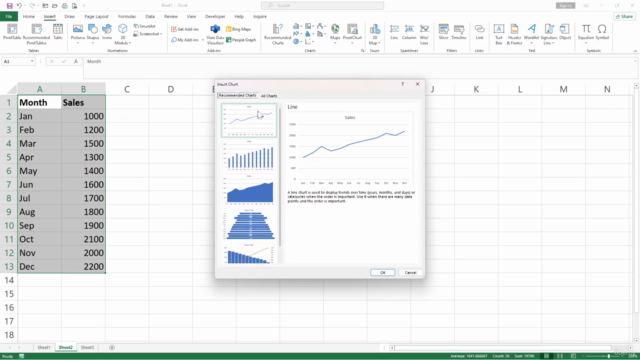Add a new sheet with the plus icon
Image resolution: width=640 pixels, height=360 pixels.
(112, 348)
